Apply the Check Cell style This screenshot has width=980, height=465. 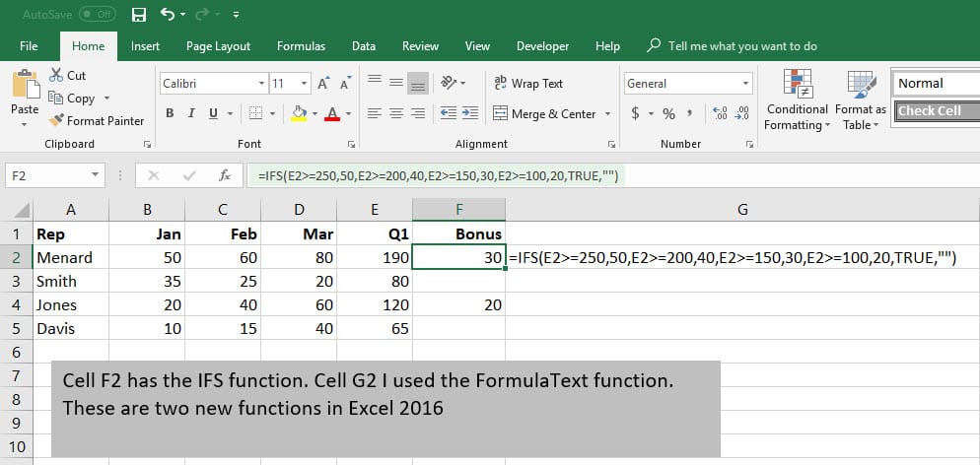[936, 111]
